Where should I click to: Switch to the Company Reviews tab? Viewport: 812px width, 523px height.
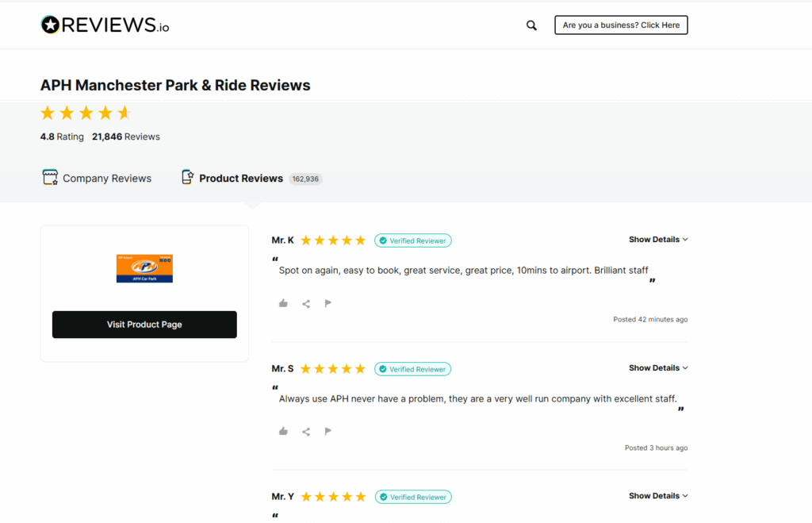pyautogui.click(x=97, y=178)
